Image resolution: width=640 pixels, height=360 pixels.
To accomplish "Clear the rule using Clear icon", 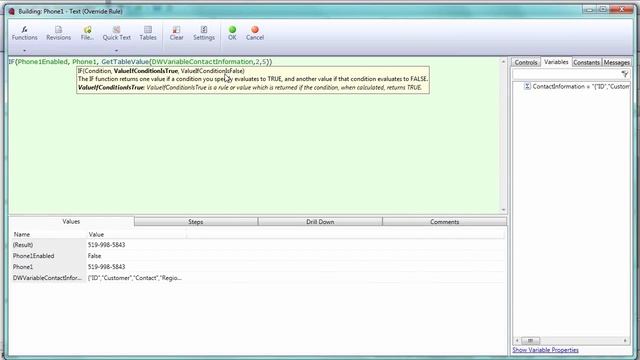I will point(176,33).
